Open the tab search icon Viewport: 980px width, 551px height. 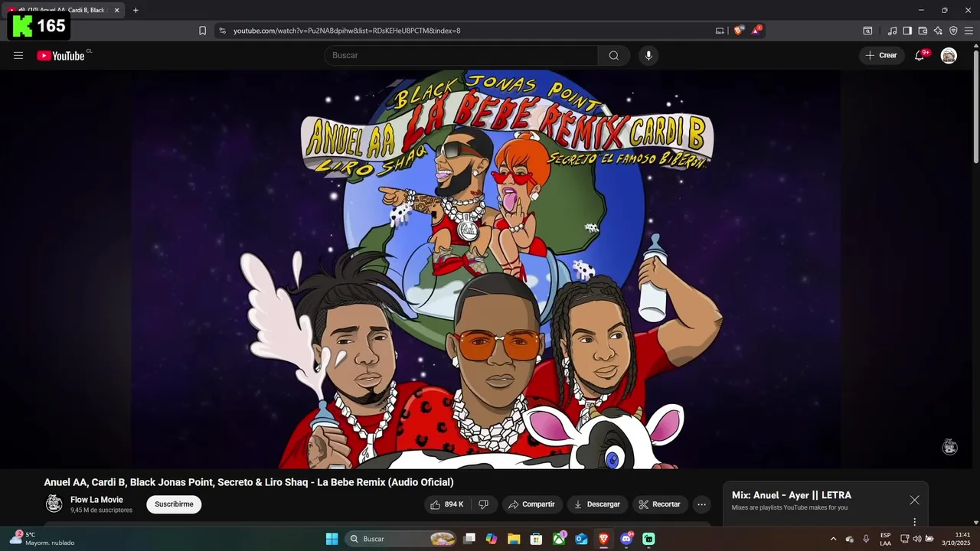867,31
